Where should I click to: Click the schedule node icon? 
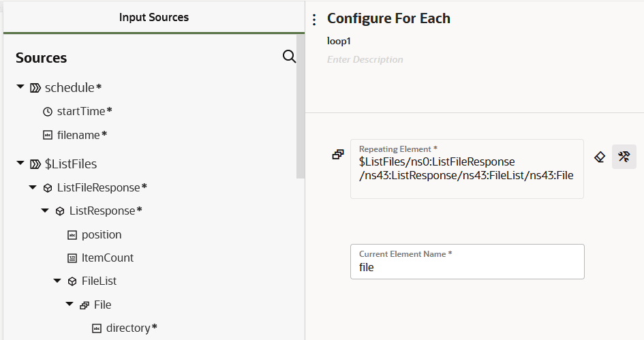tap(35, 88)
